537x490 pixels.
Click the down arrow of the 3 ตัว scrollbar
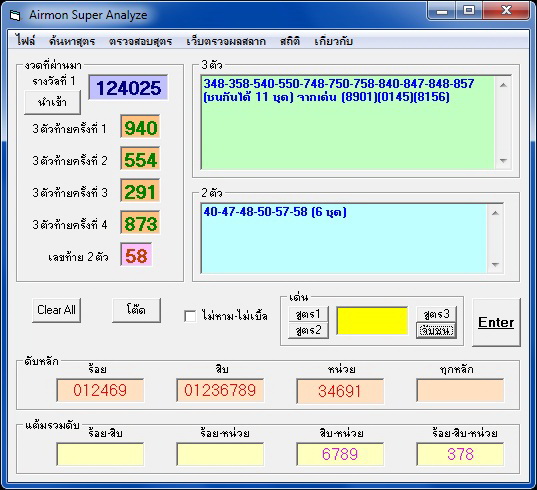point(503,160)
